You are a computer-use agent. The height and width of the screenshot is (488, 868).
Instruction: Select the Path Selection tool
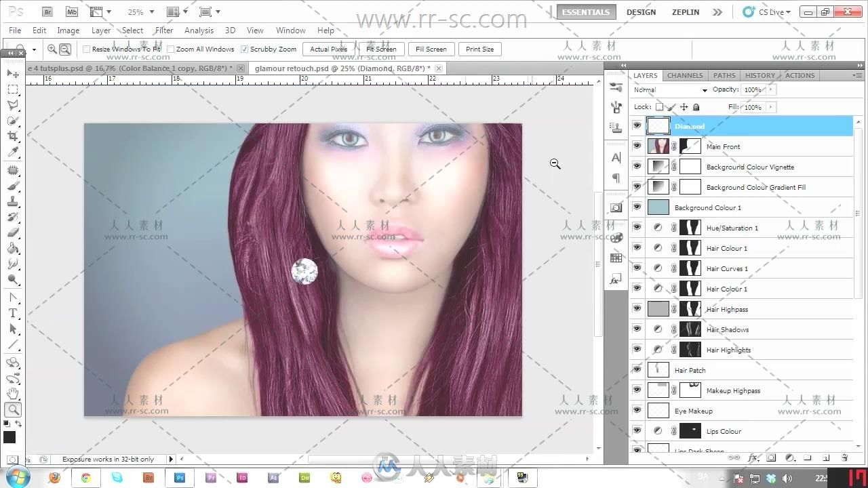click(13, 329)
